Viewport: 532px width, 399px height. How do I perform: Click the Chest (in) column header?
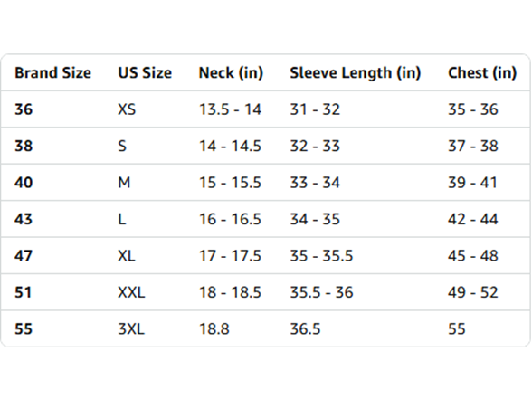coord(482,72)
